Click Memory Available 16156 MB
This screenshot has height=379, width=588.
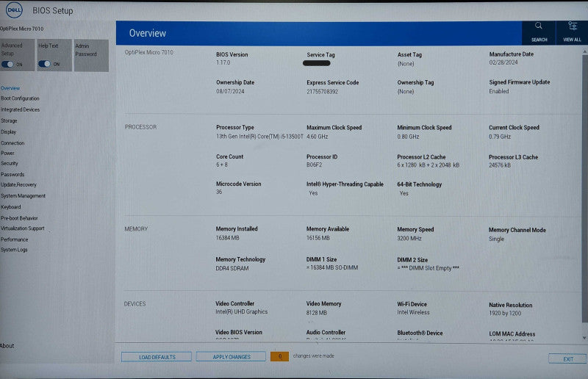click(x=318, y=238)
